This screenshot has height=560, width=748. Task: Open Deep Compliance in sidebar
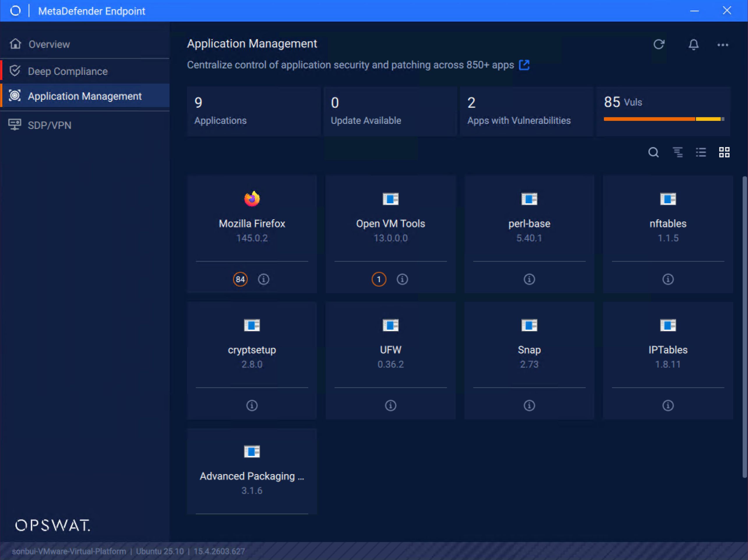click(68, 71)
